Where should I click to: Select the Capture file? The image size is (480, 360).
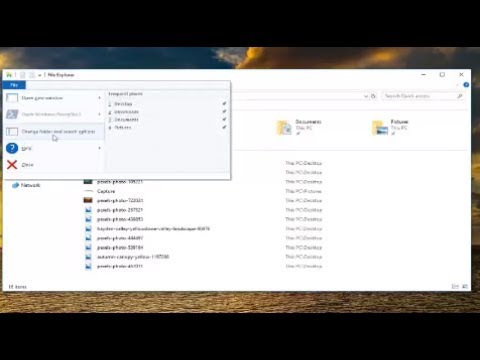(106, 191)
